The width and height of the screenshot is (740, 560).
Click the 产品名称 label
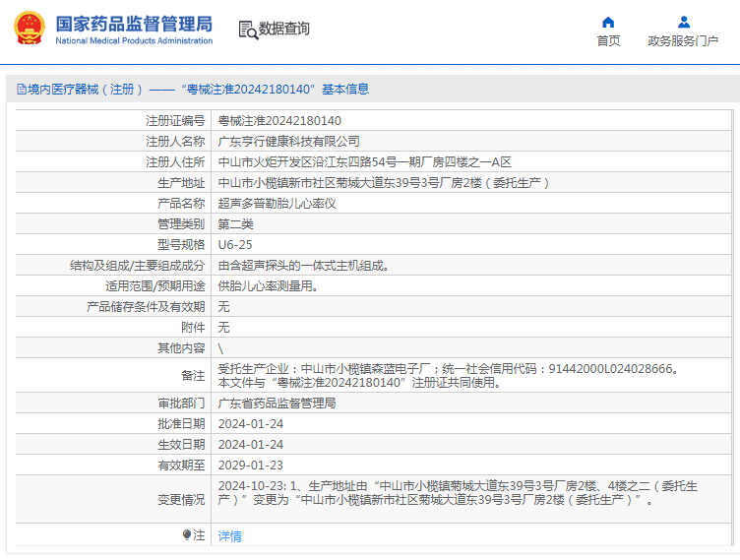[x=181, y=204]
